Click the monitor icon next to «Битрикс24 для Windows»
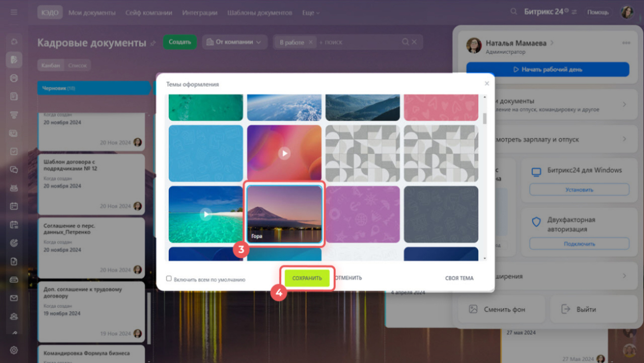Image resolution: width=644 pixels, height=363 pixels. pos(536,172)
